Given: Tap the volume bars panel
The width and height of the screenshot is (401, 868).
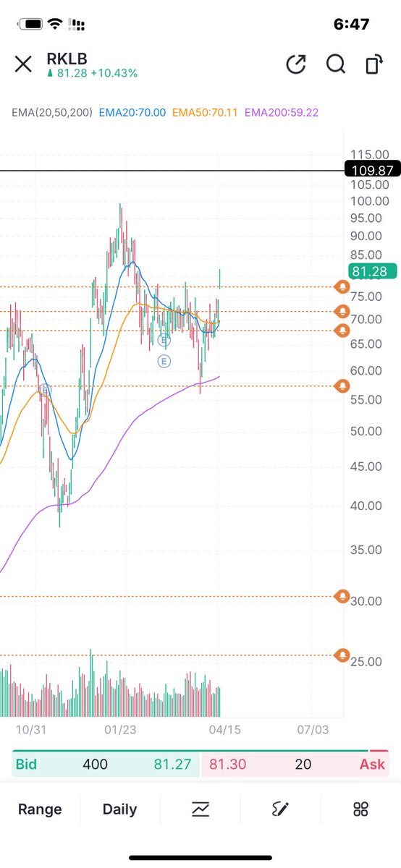Looking at the screenshot, I should [x=110, y=684].
